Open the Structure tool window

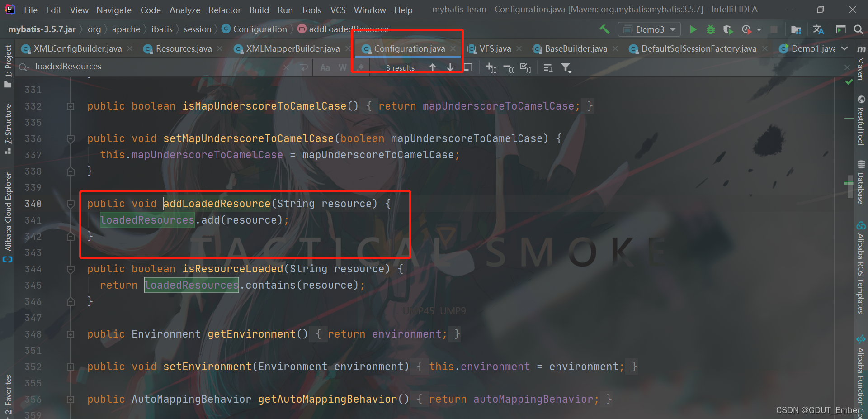(x=8, y=129)
